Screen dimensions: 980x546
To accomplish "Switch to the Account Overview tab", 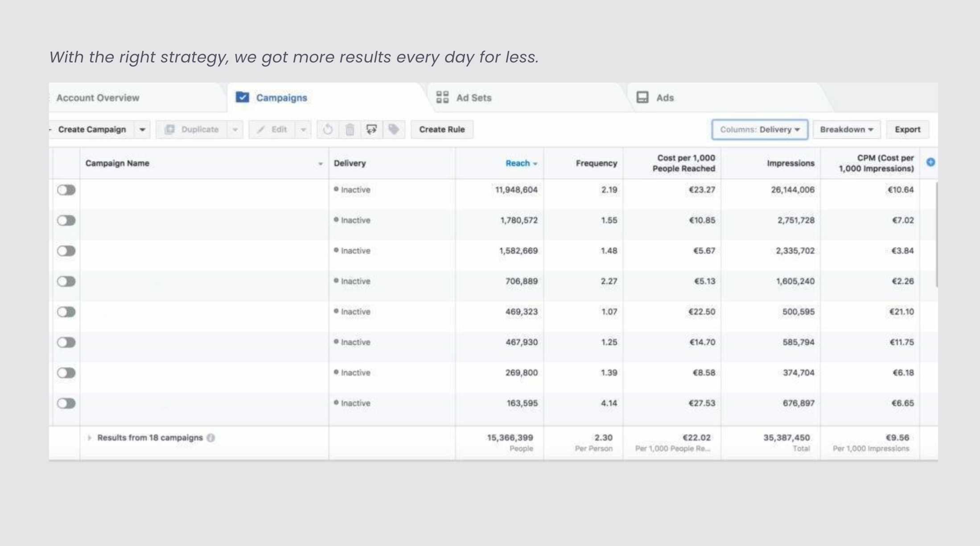I will [98, 98].
